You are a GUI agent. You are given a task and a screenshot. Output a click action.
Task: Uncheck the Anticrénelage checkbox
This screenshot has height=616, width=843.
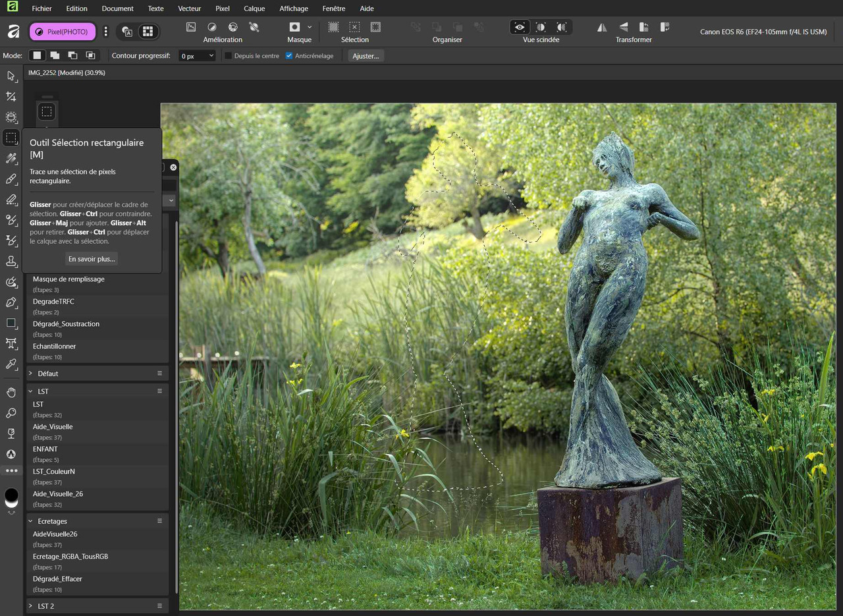tap(289, 56)
